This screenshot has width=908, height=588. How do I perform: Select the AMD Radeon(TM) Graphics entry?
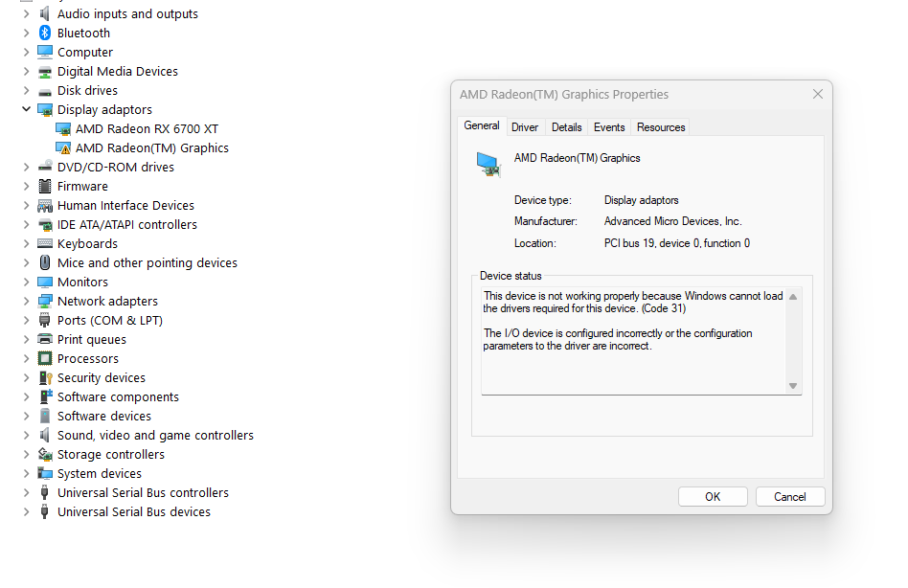[151, 148]
